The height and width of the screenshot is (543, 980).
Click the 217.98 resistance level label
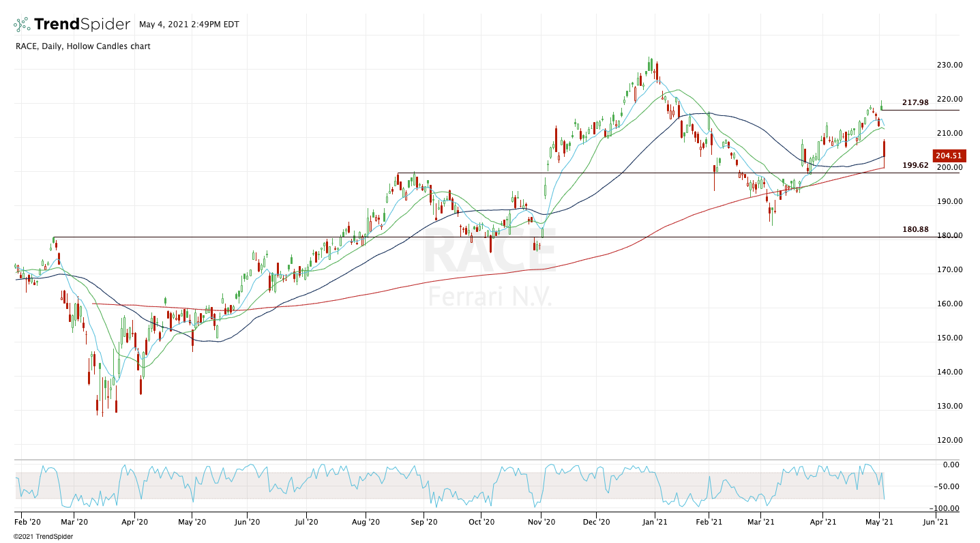[915, 102]
